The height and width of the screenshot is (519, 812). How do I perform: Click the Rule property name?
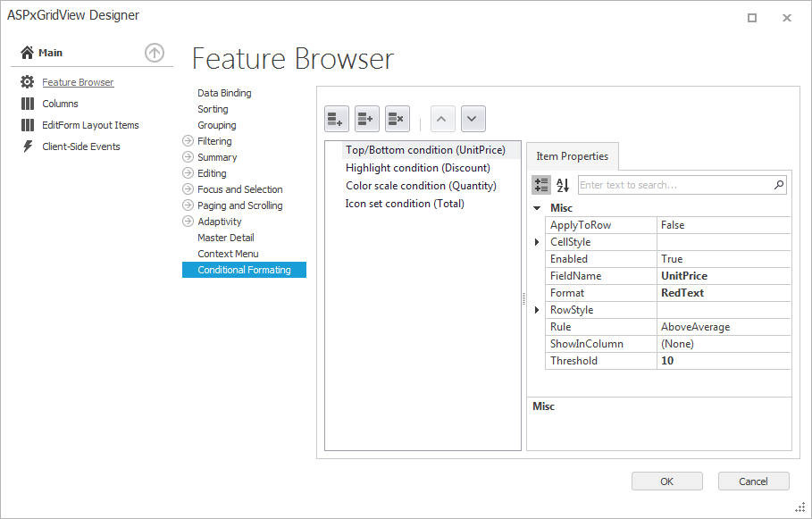click(x=560, y=327)
